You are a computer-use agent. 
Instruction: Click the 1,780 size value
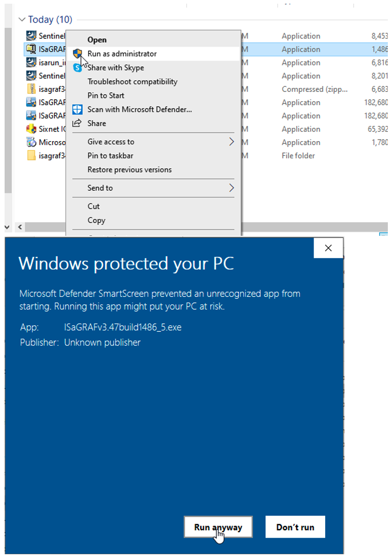tap(380, 142)
